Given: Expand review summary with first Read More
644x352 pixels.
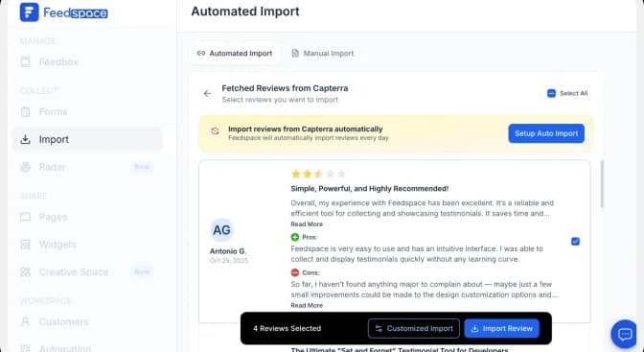Looking at the screenshot, I should point(307,224).
